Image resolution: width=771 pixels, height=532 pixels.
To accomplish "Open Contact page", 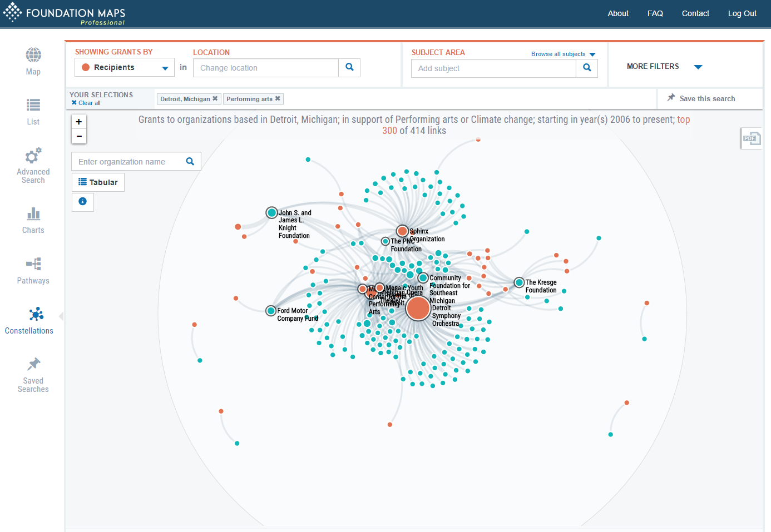I will click(x=695, y=13).
